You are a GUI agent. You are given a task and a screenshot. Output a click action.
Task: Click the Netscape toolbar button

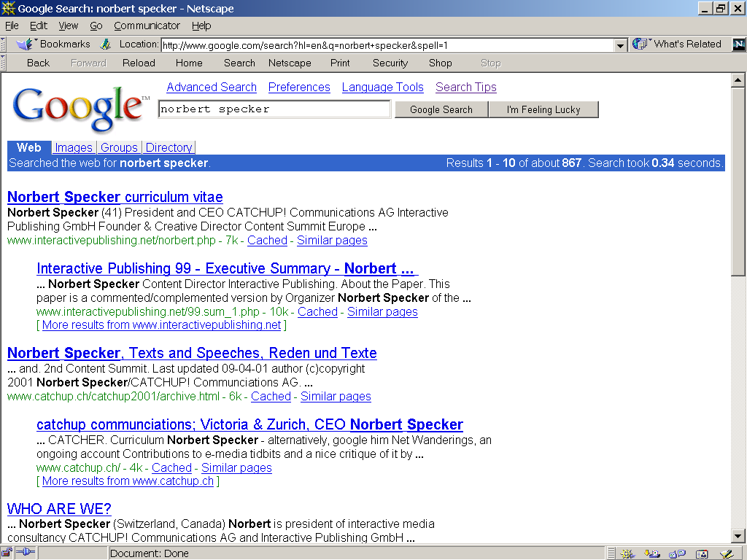pyautogui.click(x=290, y=63)
